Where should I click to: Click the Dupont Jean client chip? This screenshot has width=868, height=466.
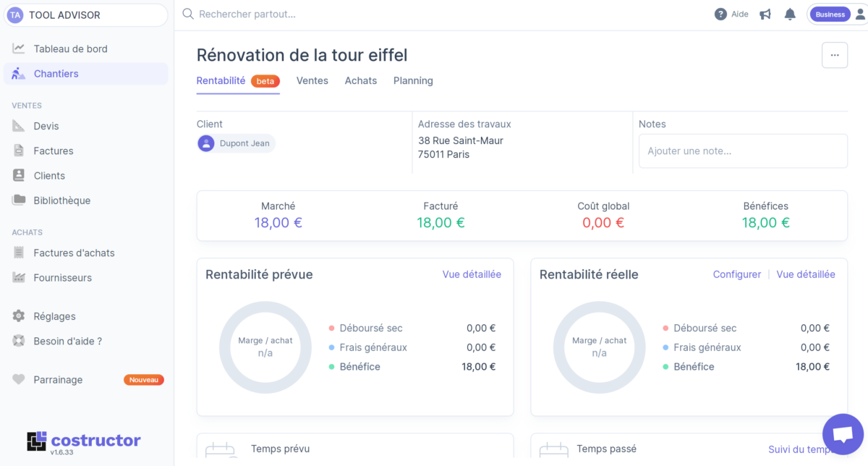pyautogui.click(x=236, y=143)
